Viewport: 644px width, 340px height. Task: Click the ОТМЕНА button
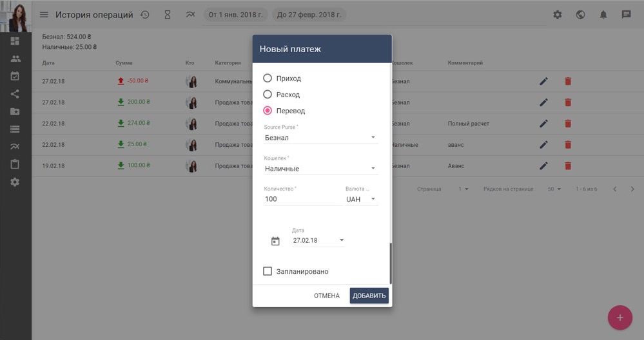tap(326, 296)
